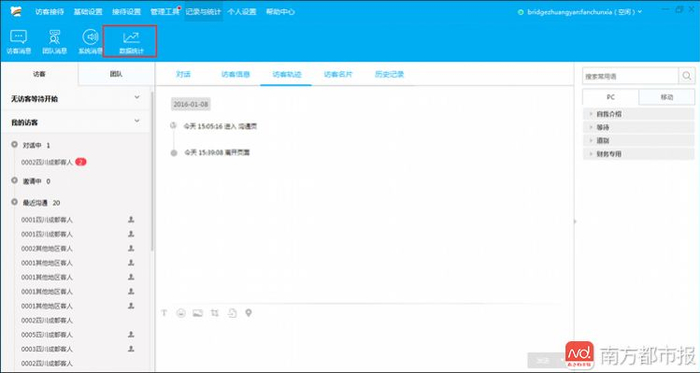700x373 pixels.
Task: Open the 记录与统计 menu
Action: [204, 12]
